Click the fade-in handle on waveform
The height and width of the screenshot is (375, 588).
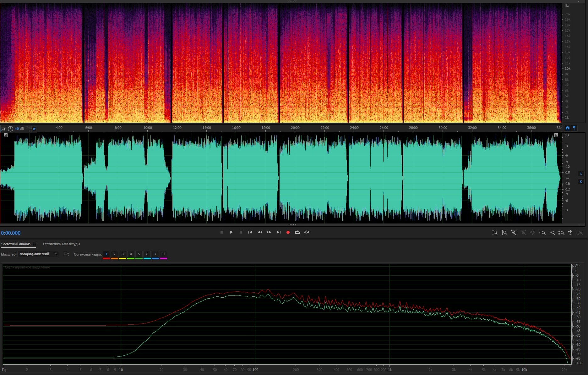click(x=6, y=135)
